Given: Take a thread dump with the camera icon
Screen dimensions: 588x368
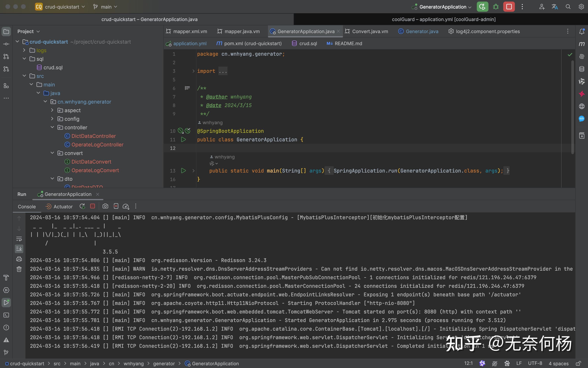Looking at the screenshot, I should point(105,206).
